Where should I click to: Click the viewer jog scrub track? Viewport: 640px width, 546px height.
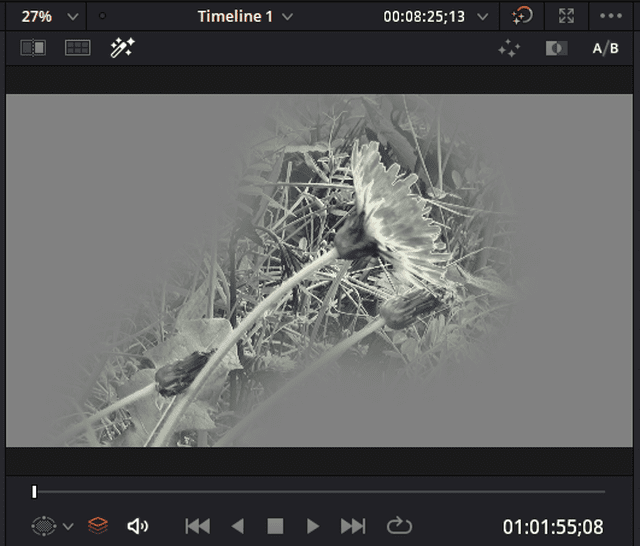coord(321,492)
